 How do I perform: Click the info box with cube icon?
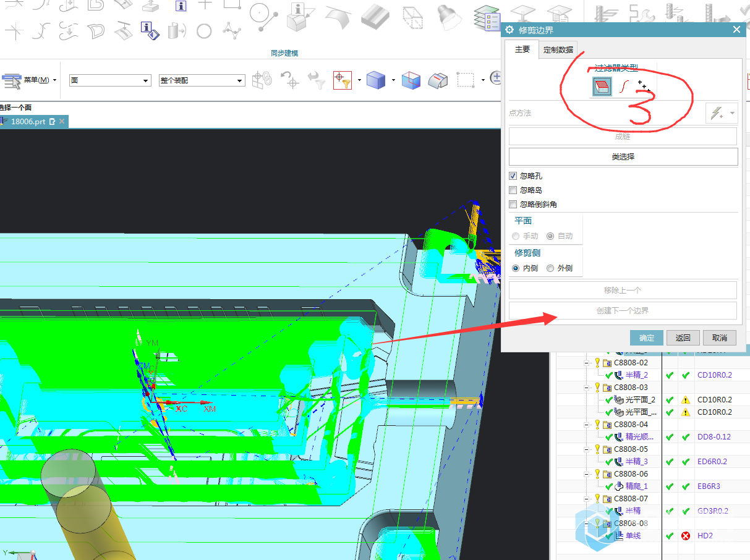point(302,19)
